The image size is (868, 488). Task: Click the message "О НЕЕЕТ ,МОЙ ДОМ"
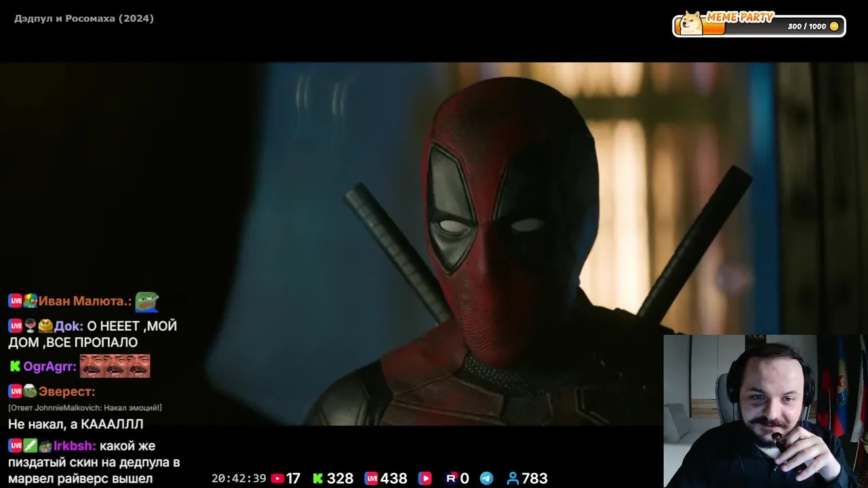point(93,334)
